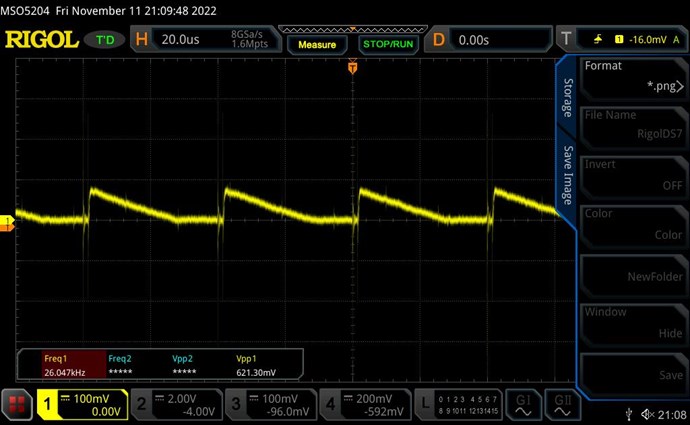
Task: Click channel 3 offset -96.0mV value
Action: click(x=288, y=412)
